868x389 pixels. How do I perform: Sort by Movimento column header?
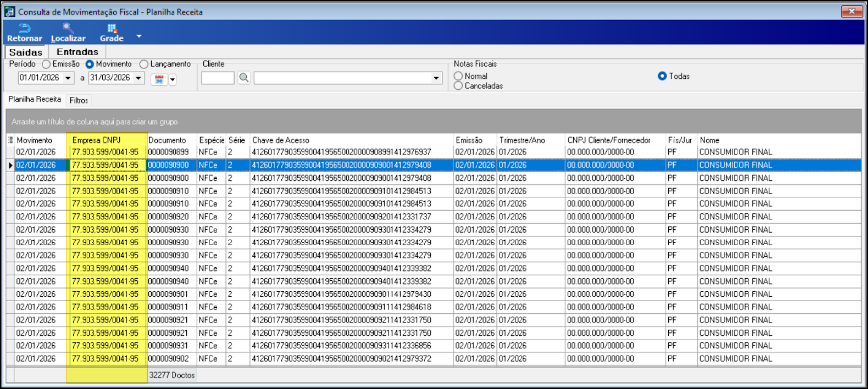(x=41, y=140)
